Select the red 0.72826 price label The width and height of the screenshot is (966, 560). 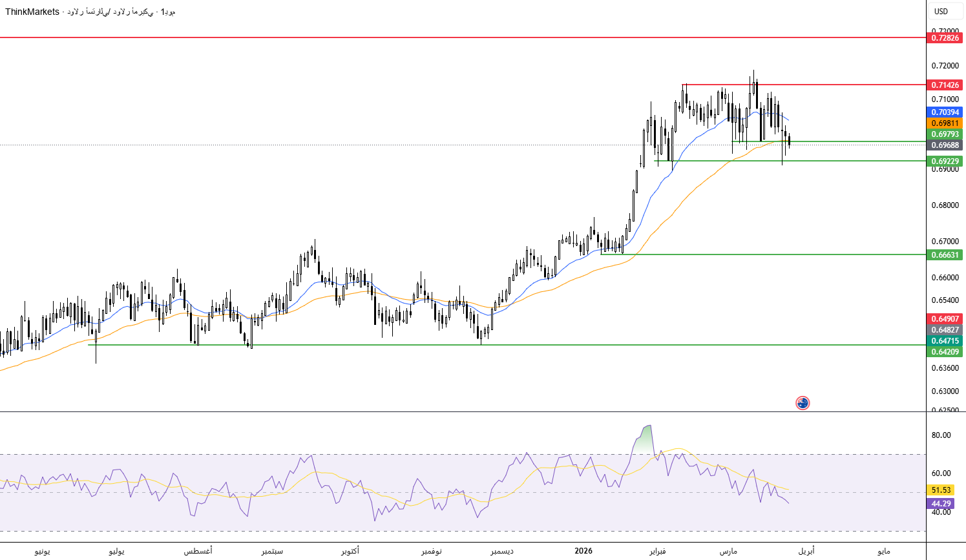pyautogui.click(x=945, y=38)
